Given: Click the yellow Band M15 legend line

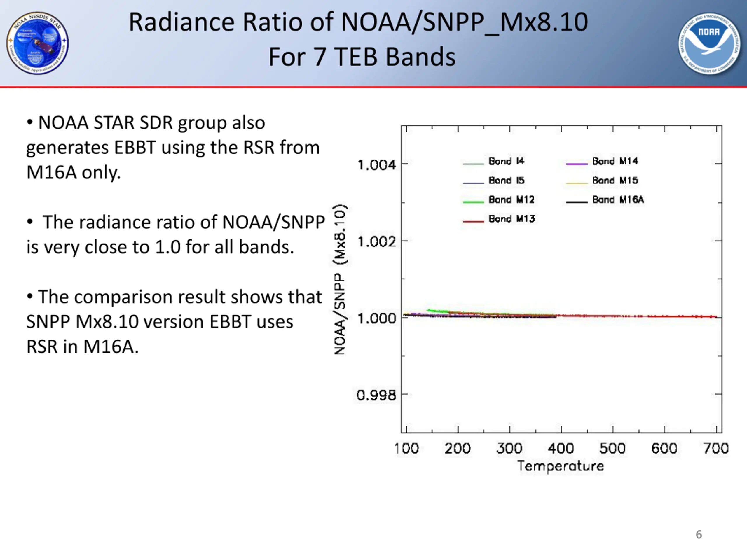Looking at the screenshot, I should point(577,183).
